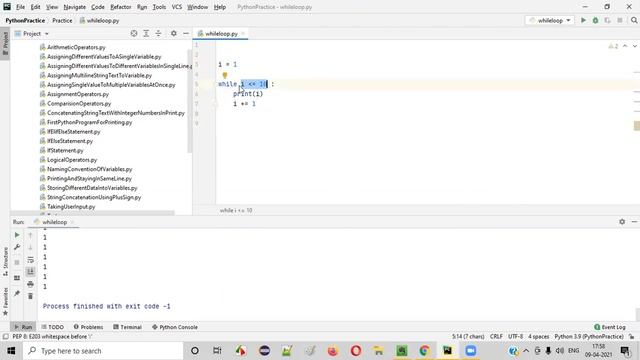Click the wrench icon in the Run panel
The height and width of the screenshot is (360, 640).
17,247
